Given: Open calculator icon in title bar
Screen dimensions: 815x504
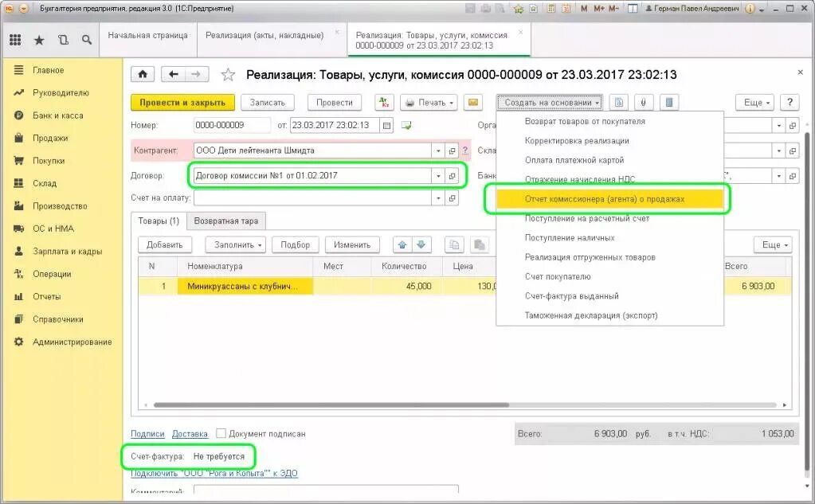Looking at the screenshot, I should pyautogui.click(x=551, y=9).
